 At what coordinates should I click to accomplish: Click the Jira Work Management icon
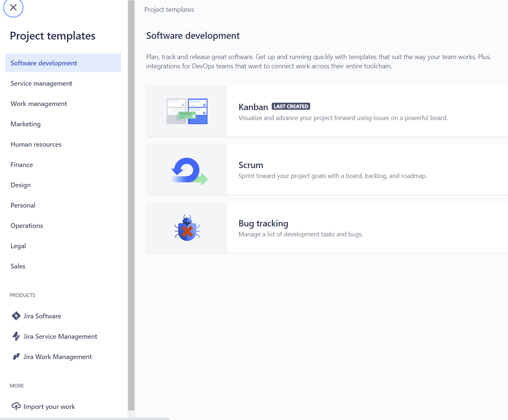coord(16,356)
